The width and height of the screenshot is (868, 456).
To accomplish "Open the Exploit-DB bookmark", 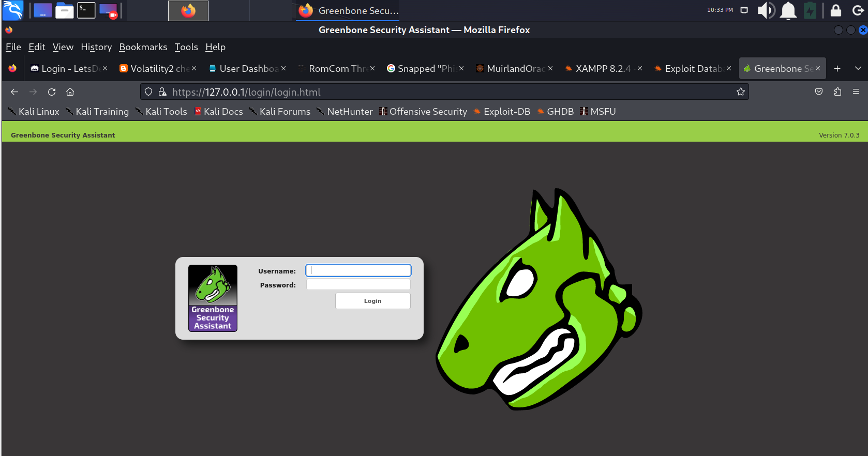I will 502,112.
